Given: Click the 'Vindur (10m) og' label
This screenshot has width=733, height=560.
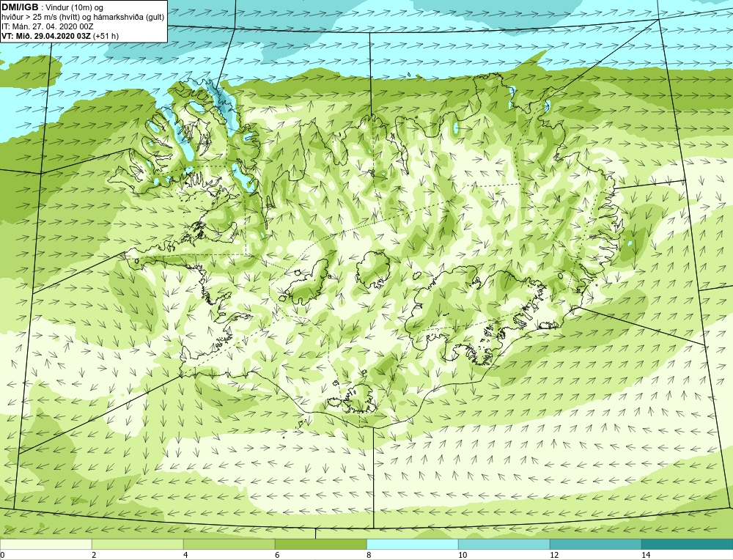Looking at the screenshot, I should click(x=75, y=8).
